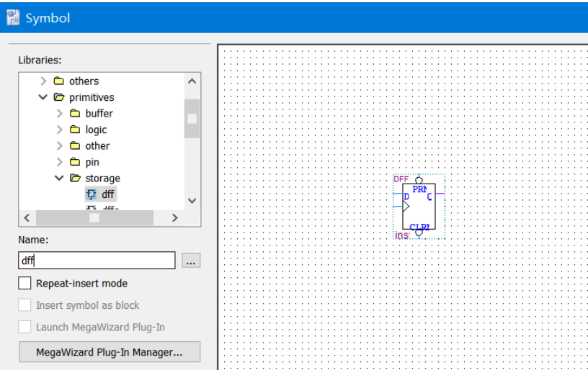Collapse the storage folder
588x370 pixels.
[59, 178]
